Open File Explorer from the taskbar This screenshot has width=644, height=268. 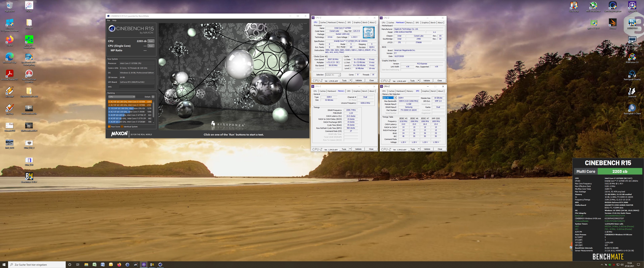[x=86, y=264]
